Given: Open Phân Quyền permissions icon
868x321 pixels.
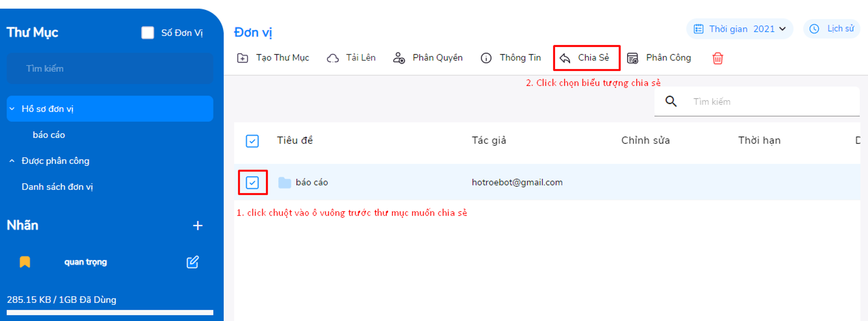Looking at the screenshot, I should tap(399, 58).
